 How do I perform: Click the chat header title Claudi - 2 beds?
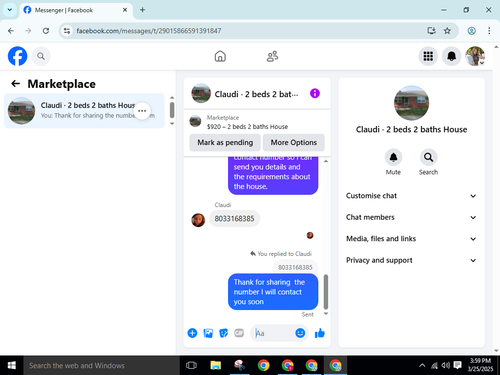256,94
